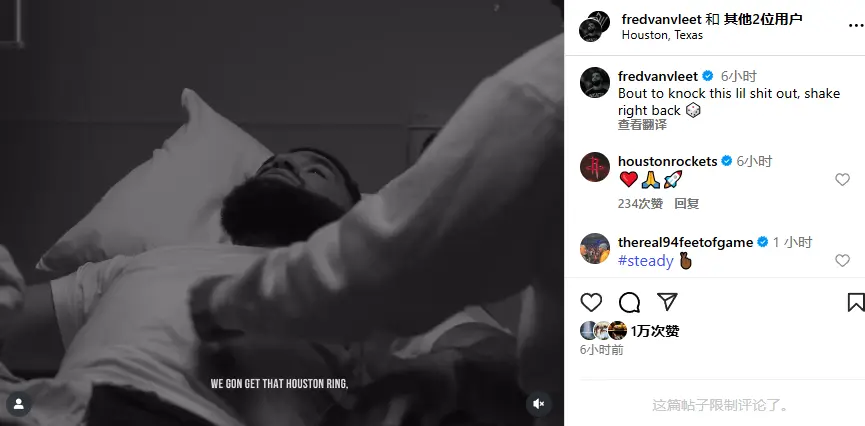
Task: Like the houstonrockets comment
Action: 842,179
